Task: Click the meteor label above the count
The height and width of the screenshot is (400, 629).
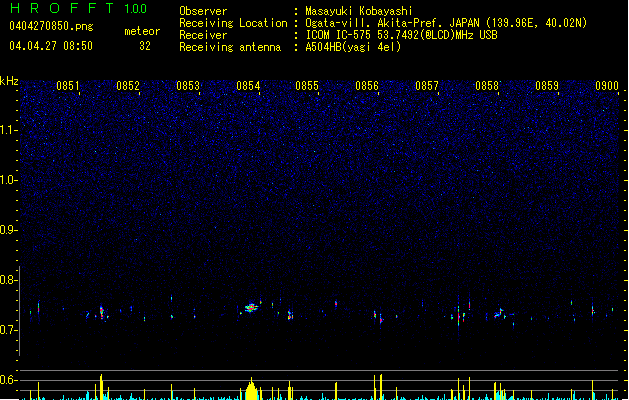Action: [142, 31]
